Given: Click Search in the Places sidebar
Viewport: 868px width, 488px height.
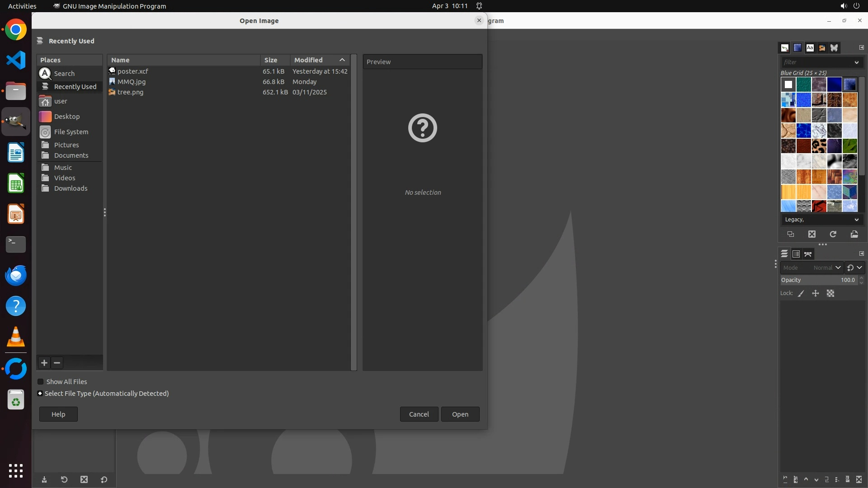Looking at the screenshot, I should coord(64,74).
